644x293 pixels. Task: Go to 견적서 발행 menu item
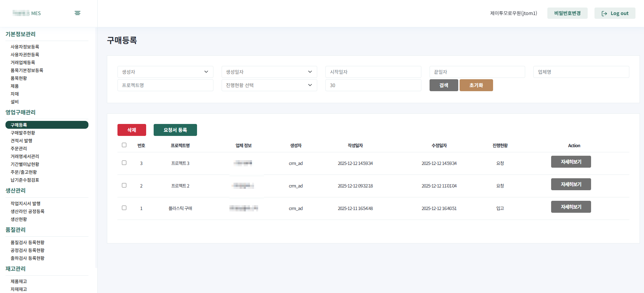coord(22,141)
